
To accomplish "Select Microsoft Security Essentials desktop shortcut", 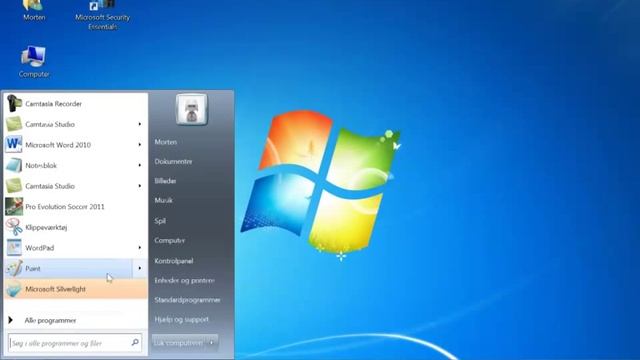I will (102, 15).
